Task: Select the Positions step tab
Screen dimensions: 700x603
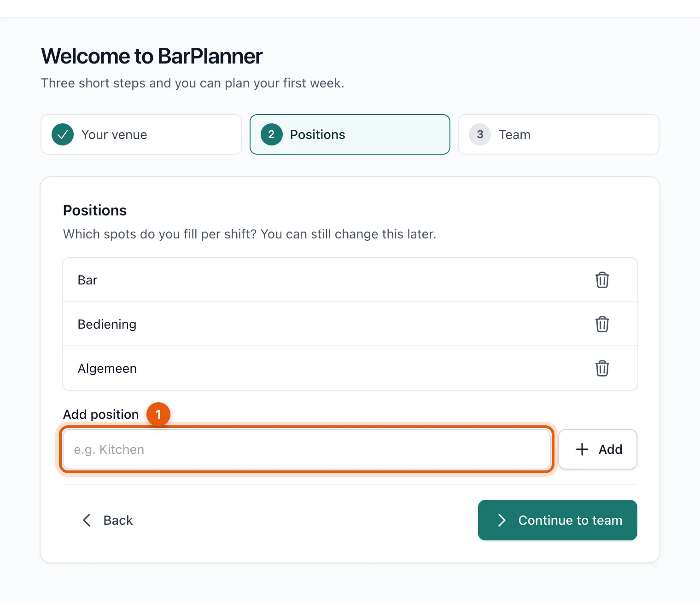Action: [x=350, y=134]
